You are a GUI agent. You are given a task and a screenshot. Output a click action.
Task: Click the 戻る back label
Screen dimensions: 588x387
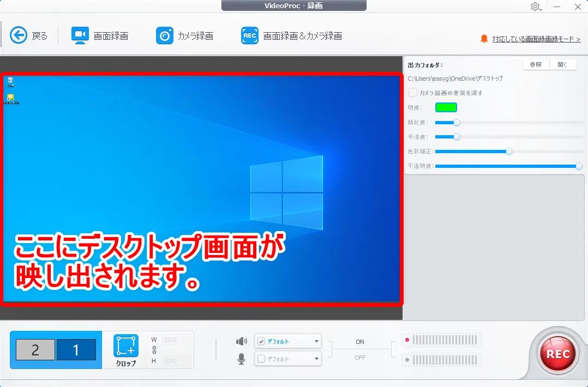click(x=40, y=36)
